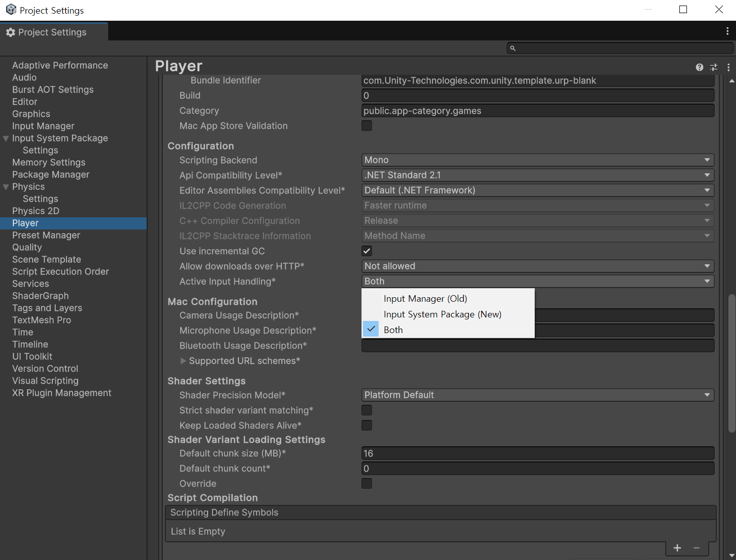Screen dimensions: 736x560
Task: Toggle the Override checkbox
Action: (x=367, y=483)
